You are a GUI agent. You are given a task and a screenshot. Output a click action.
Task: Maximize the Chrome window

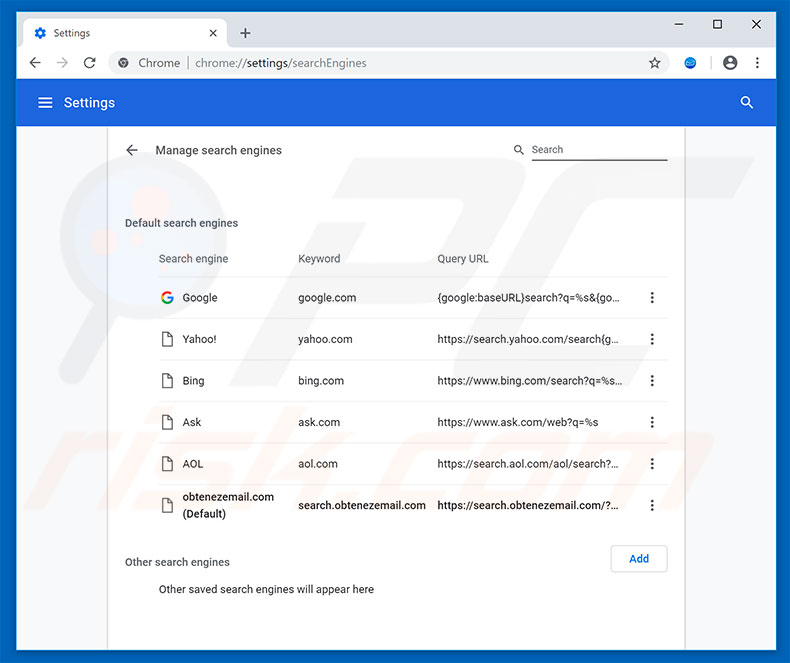pyautogui.click(x=717, y=24)
